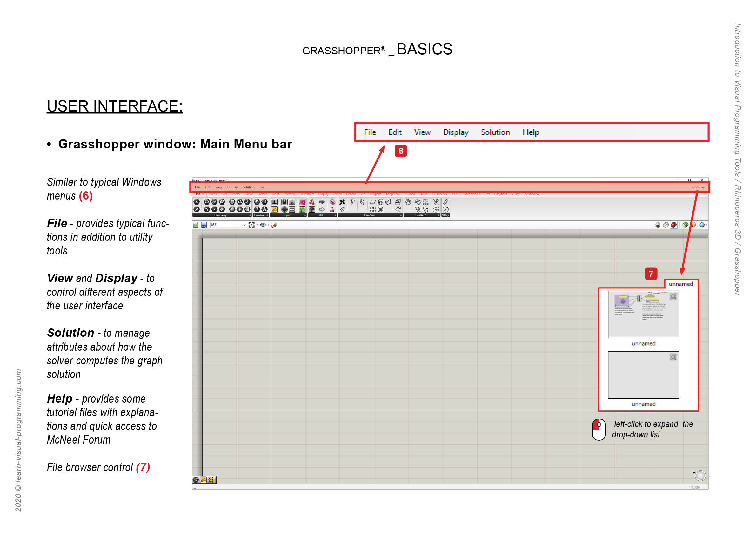Click the blue display style swatch at top right

(x=702, y=225)
